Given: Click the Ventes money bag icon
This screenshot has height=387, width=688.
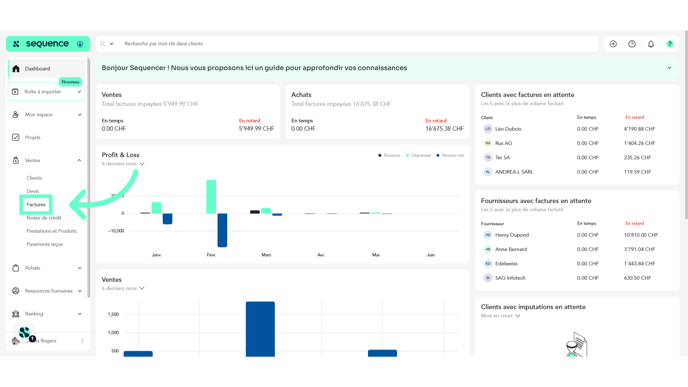Looking at the screenshot, I should tap(15, 161).
